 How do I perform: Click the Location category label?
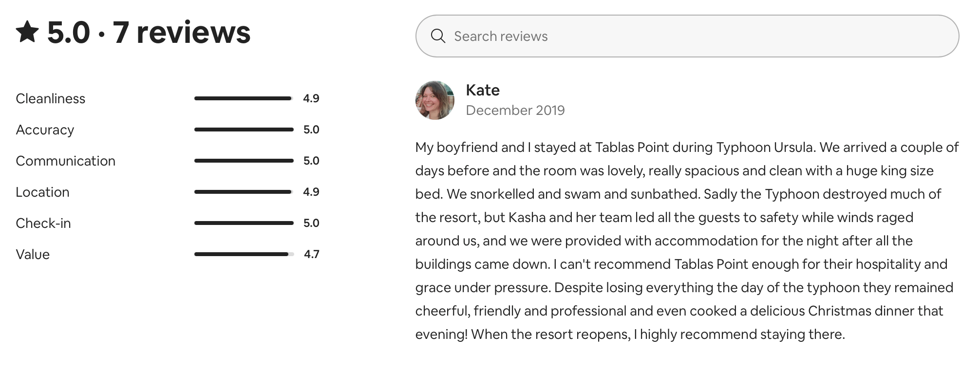[x=42, y=192]
